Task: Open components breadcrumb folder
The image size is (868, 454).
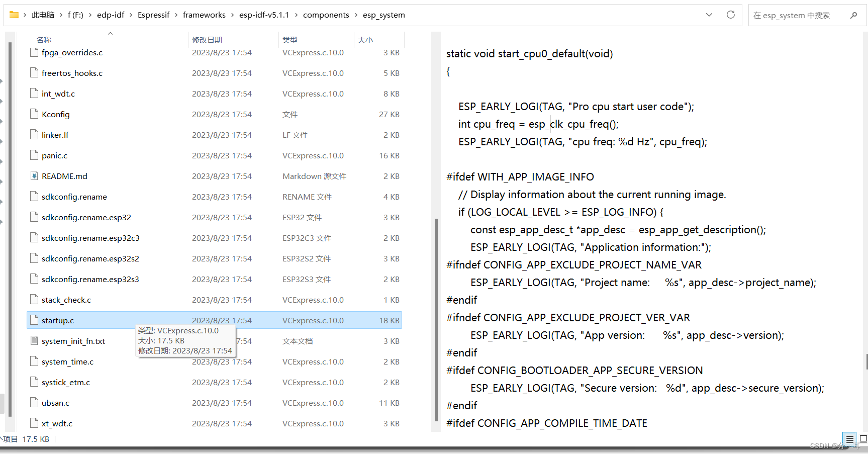Action: click(x=326, y=15)
